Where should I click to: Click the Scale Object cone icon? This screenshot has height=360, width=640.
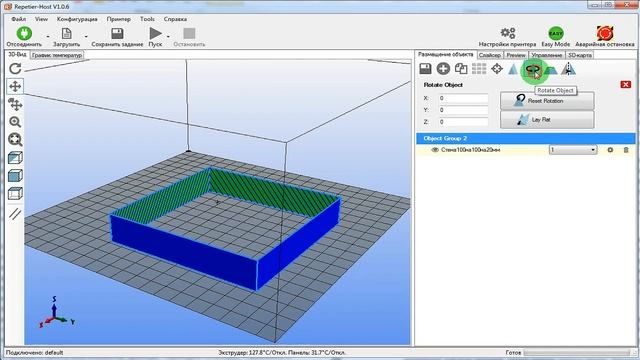pyautogui.click(x=513, y=69)
